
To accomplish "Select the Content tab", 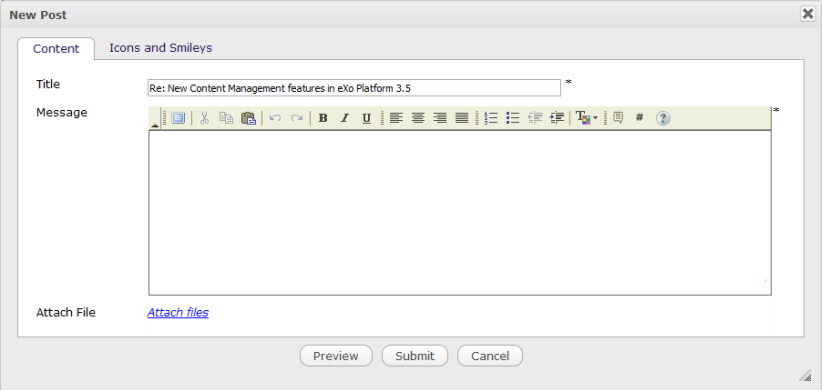I will [56, 49].
